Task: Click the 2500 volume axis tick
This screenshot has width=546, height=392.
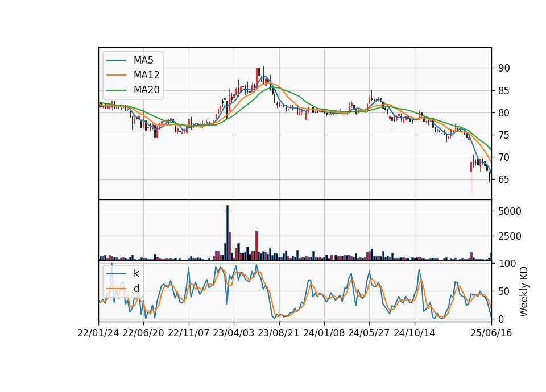Action: pos(510,236)
